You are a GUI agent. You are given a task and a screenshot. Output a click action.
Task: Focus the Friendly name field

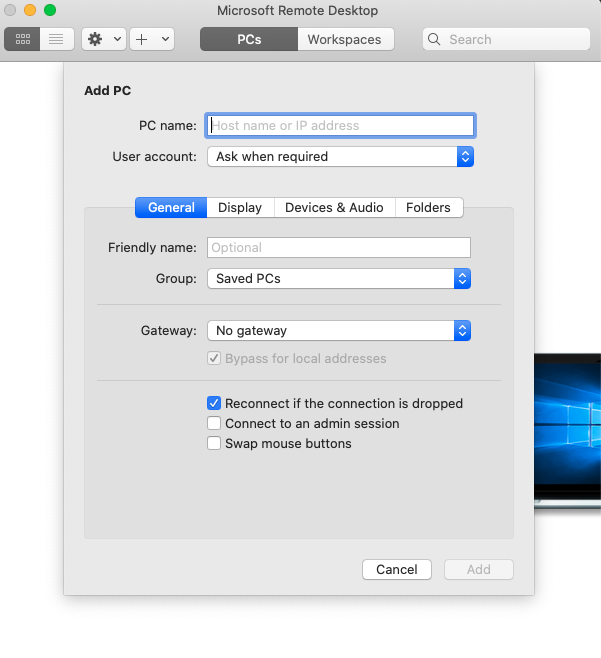coord(339,247)
